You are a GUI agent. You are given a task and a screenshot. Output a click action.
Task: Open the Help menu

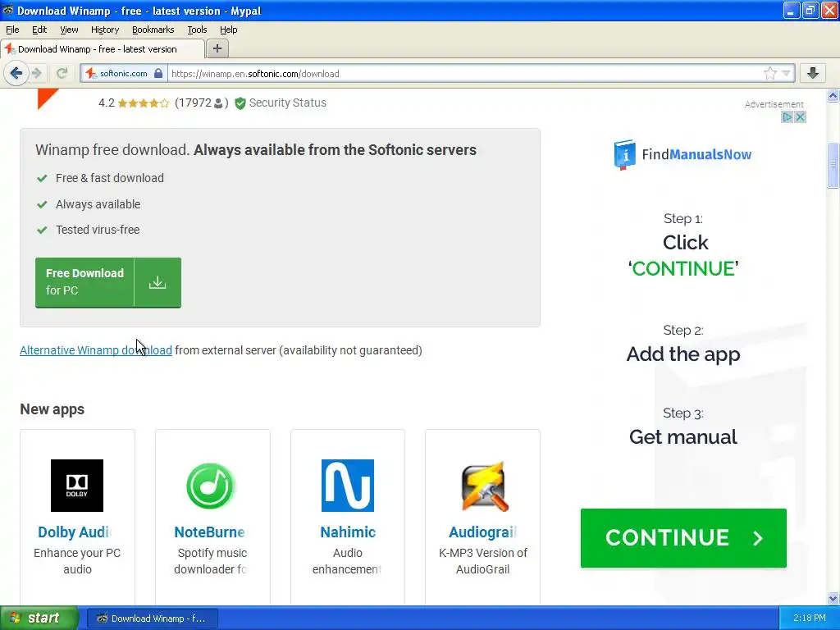[x=228, y=30]
